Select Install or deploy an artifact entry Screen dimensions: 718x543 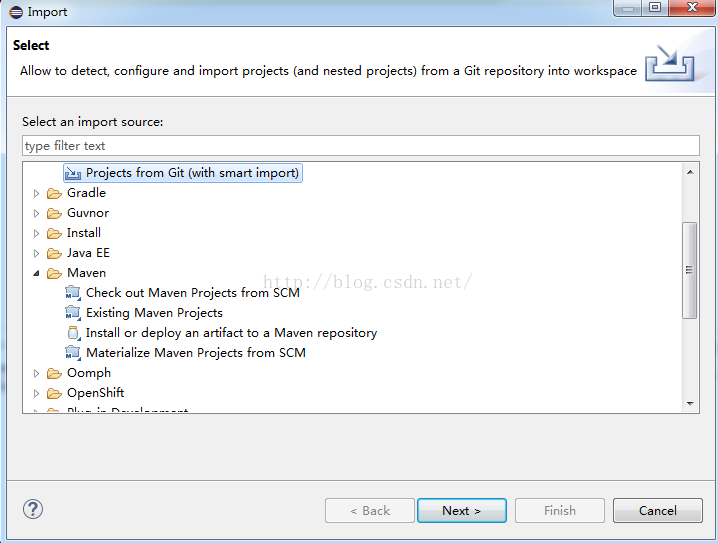(x=231, y=333)
